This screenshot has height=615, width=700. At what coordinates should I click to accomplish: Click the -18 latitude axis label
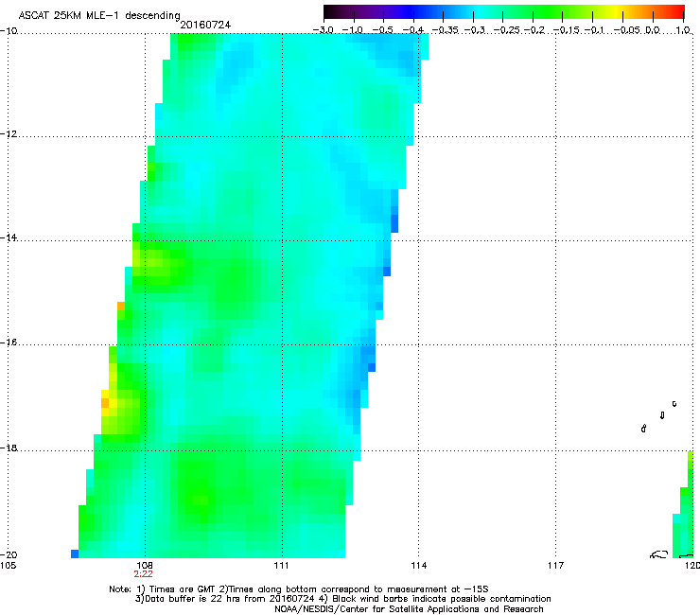point(9,448)
